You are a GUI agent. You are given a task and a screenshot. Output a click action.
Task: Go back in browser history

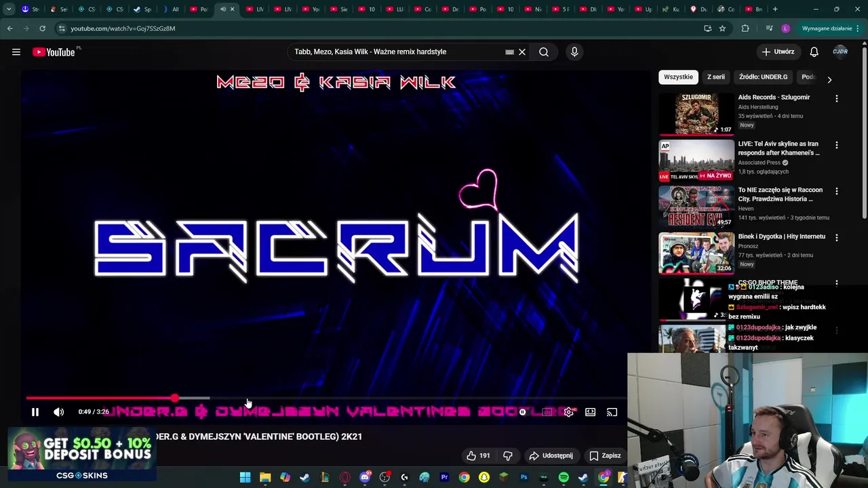pos(9,28)
